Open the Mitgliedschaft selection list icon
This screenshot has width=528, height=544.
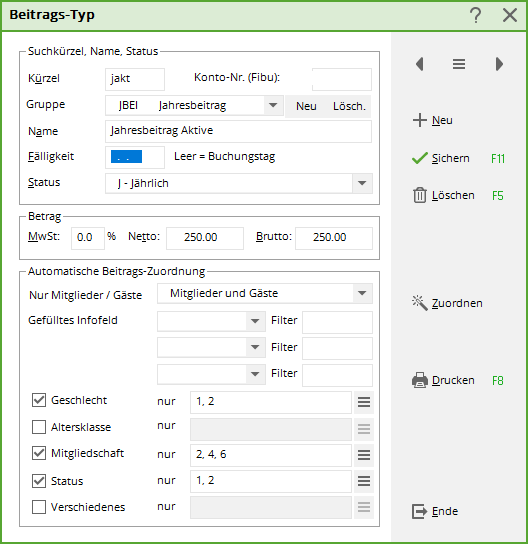coord(364,455)
